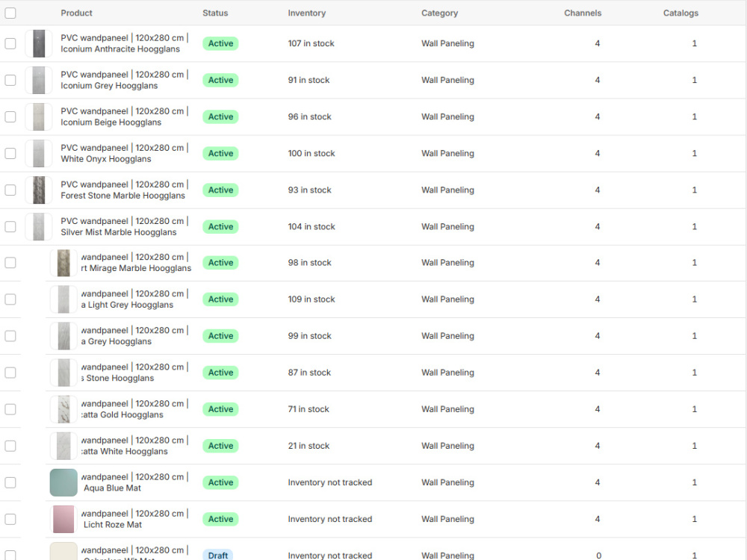Click "104 in stock" inventory cell
The width and height of the screenshot is (747, 560).
(311, 227)
